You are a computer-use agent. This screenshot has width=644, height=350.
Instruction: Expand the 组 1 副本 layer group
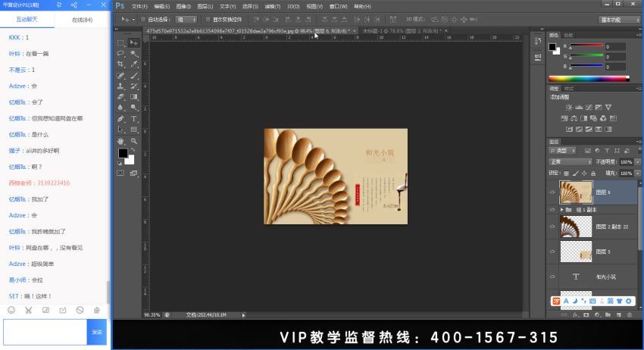pos(562,210)
